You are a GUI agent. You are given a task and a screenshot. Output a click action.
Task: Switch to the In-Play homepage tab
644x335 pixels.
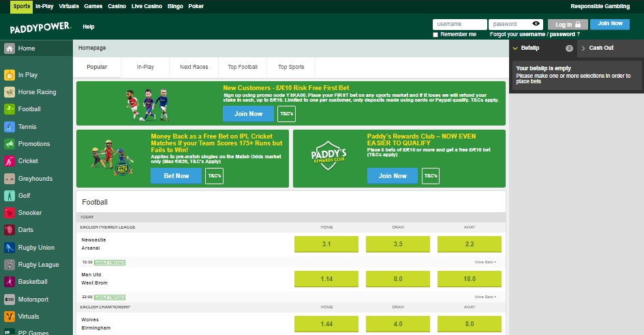(x=145, y=67)
